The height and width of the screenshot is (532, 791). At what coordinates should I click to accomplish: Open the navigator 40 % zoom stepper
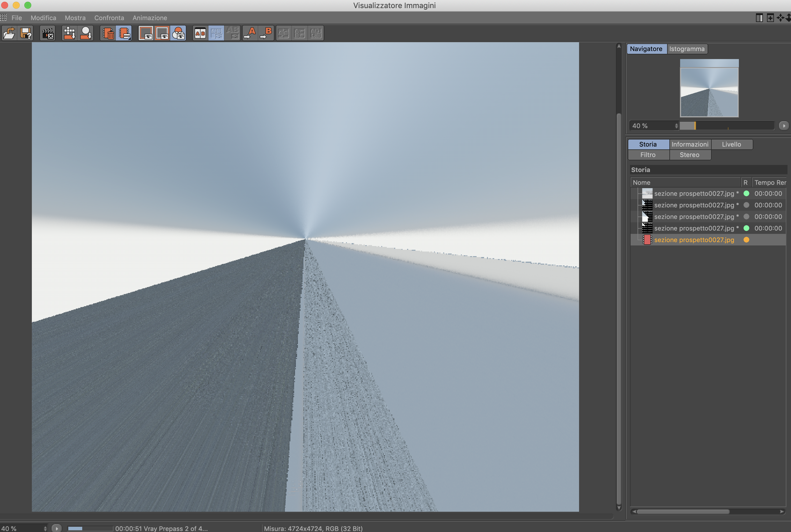point(676,126)
